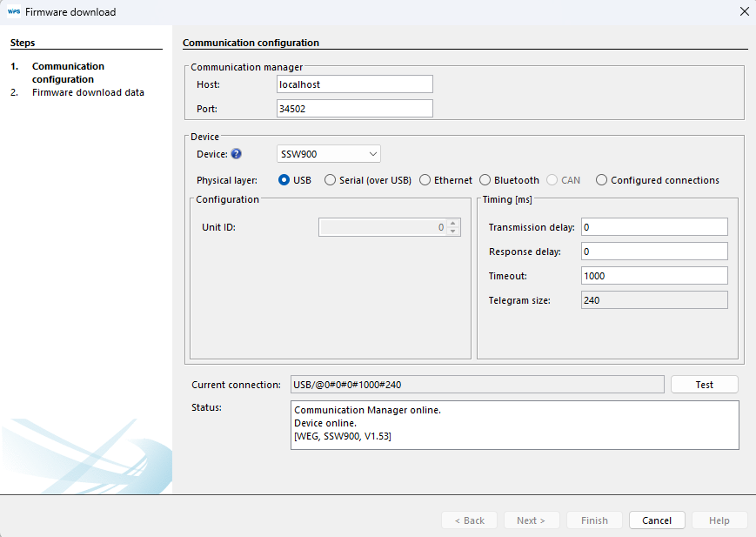The height and width of the screenshot is (537, 756).
Task: Click the Current connection string field
Action: (x=477, y=385)
